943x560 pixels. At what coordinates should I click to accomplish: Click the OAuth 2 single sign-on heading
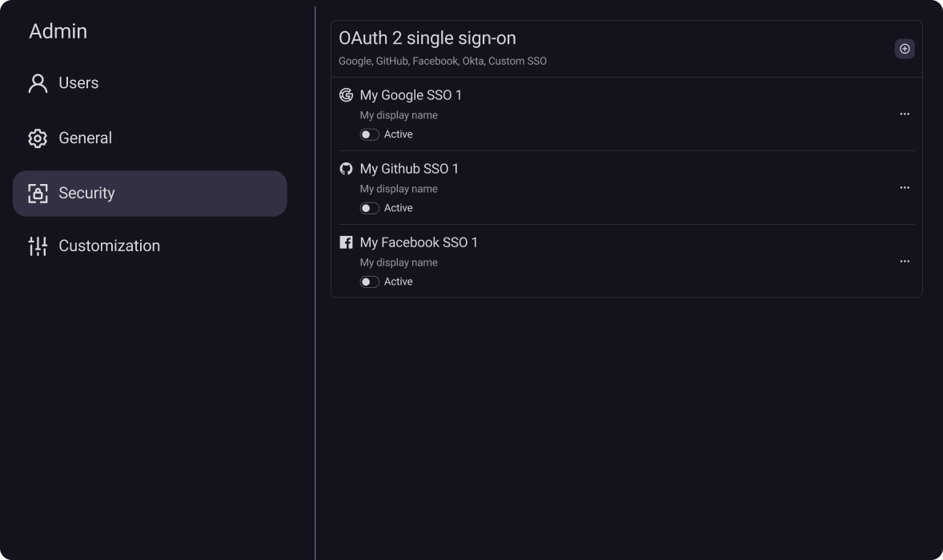coord(427,38)
